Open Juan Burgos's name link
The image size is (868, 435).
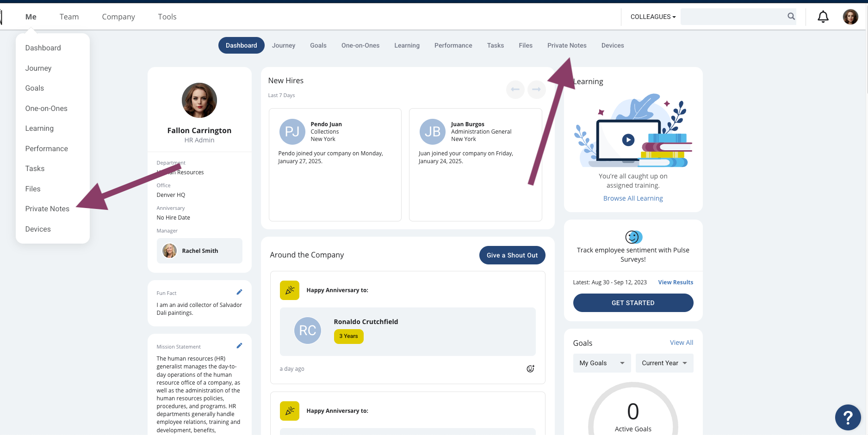tap(468, 124)
